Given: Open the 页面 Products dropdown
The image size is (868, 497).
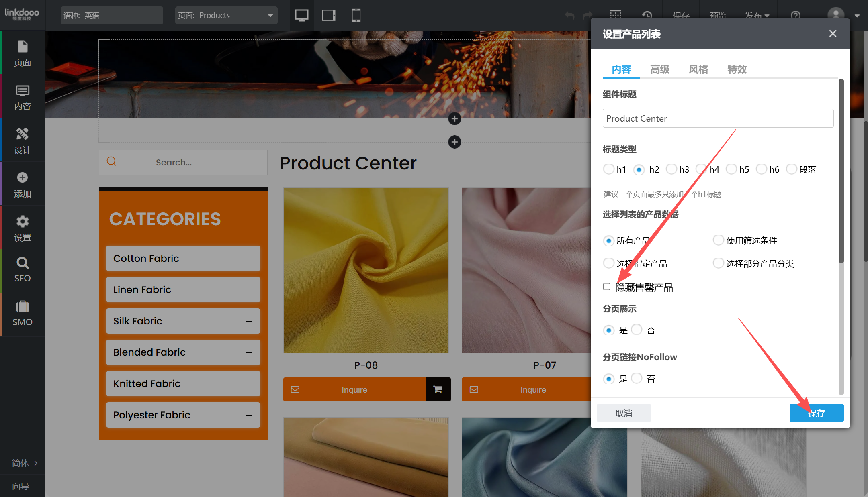Looking at the screenshot, I should 226,15.
